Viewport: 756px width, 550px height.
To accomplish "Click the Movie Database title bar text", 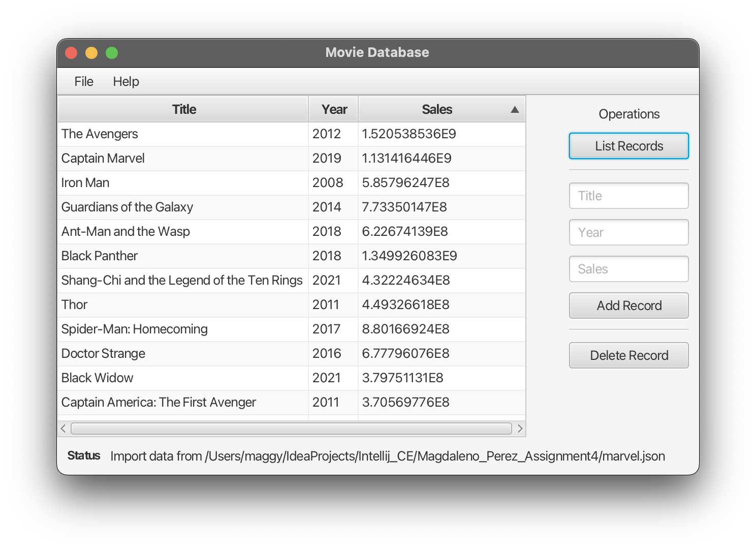I will [377, 52].
